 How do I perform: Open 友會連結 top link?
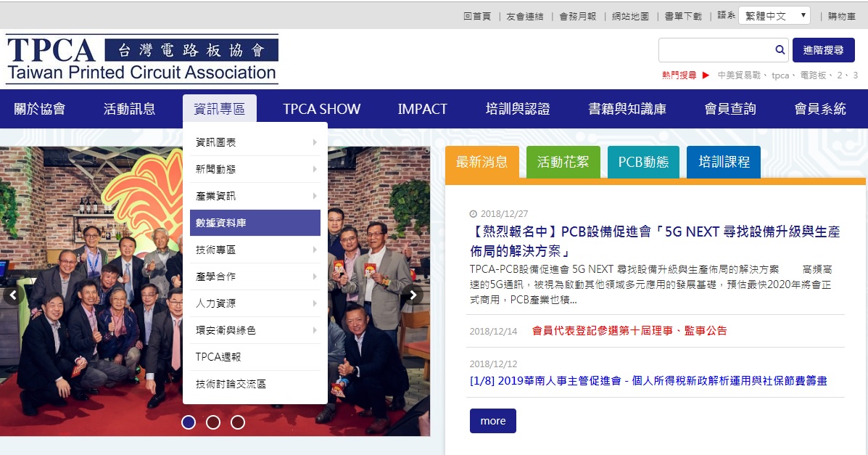point(525,17)
